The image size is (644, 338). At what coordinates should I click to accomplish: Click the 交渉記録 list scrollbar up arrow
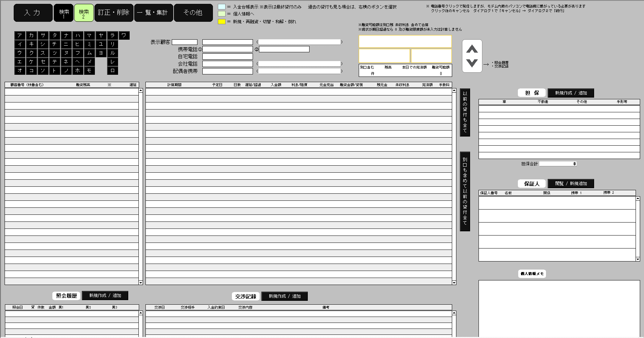coord(454,313)
